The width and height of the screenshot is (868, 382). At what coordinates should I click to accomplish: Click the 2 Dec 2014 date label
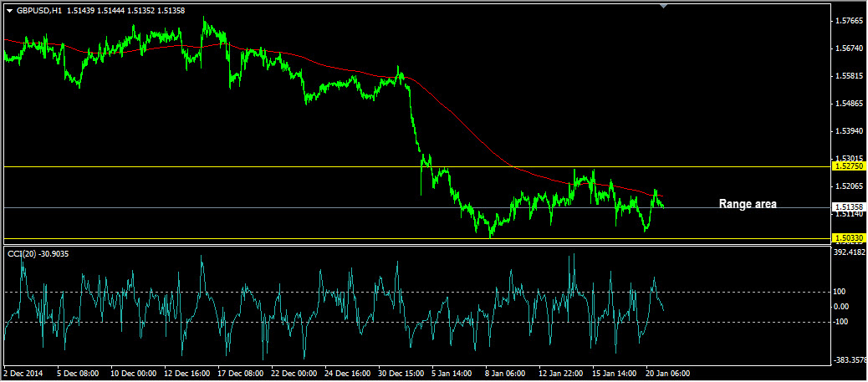(x=23, y=373)
